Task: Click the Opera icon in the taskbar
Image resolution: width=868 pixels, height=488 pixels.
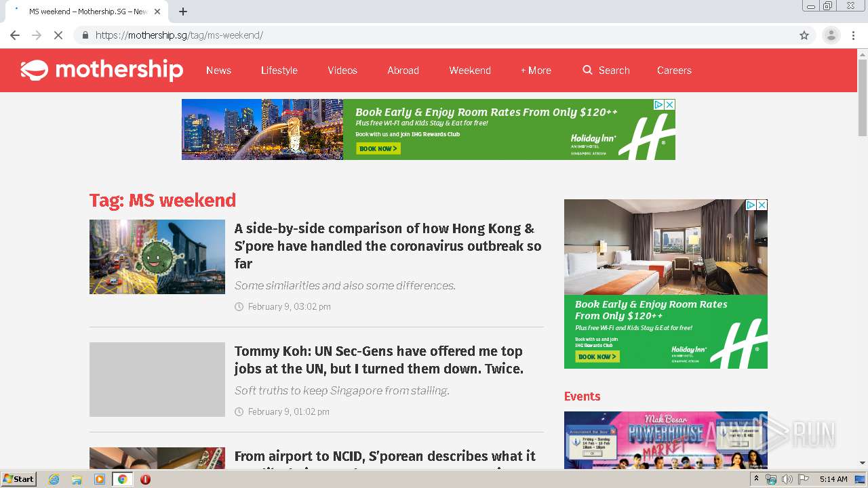Action: [x=145, y=479]
